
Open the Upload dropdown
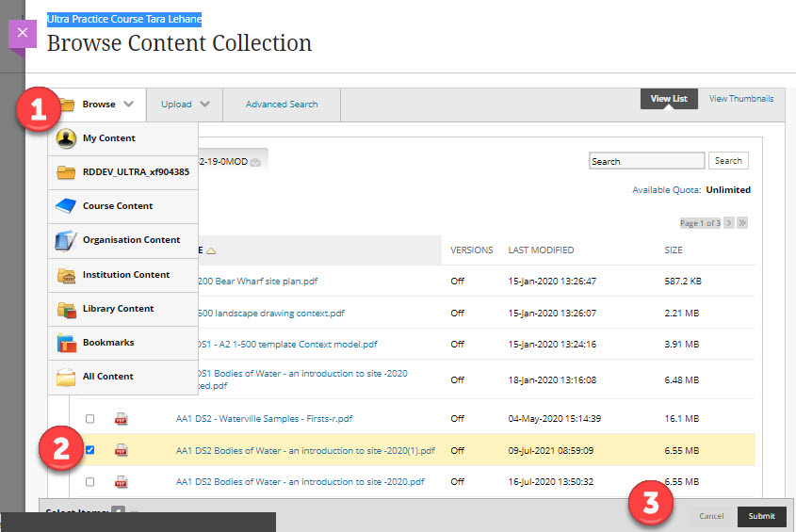(x=185, y=105)
